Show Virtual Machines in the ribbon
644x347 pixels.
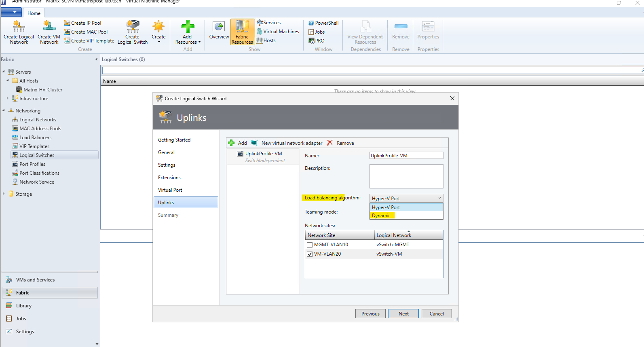coord(278,32)
